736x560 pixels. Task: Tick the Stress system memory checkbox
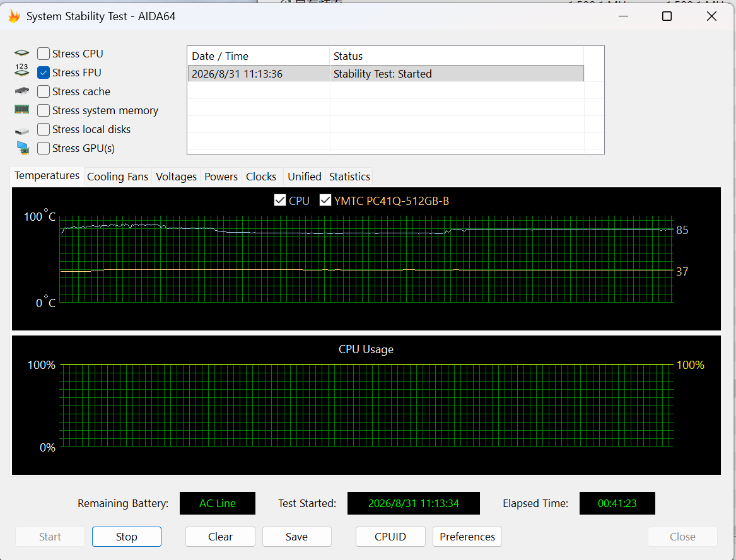point(43,110)
